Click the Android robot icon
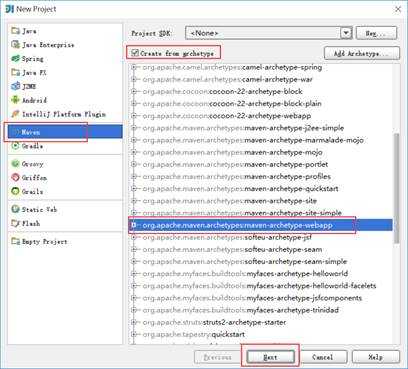 (x=15, y=100)
